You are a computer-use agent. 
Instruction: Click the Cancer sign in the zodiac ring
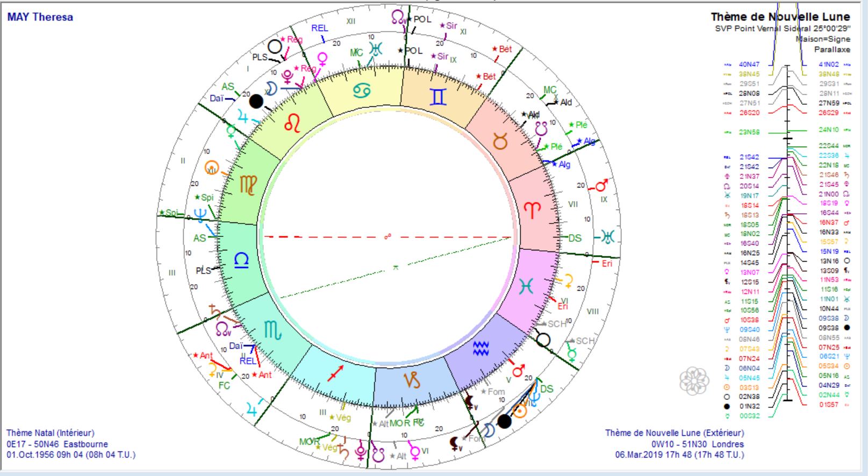click(x=362, y=90)
